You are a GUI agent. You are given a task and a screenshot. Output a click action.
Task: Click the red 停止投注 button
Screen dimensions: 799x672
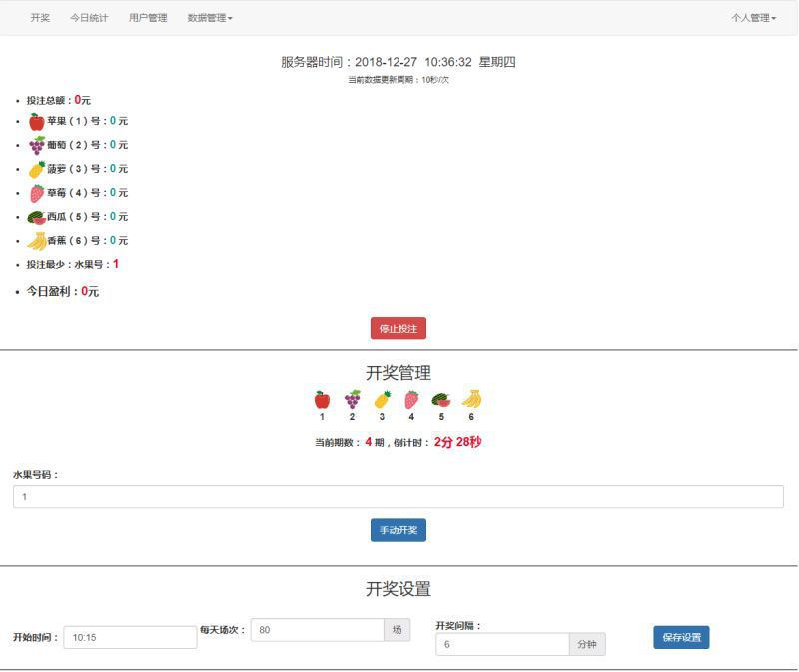pos(399,328)
